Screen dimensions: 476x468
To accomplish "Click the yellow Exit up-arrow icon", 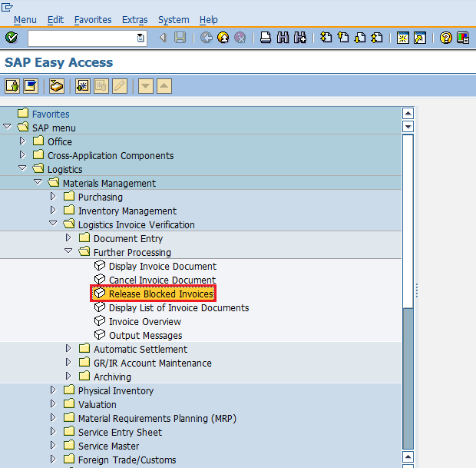I will (x=223, y=38).
